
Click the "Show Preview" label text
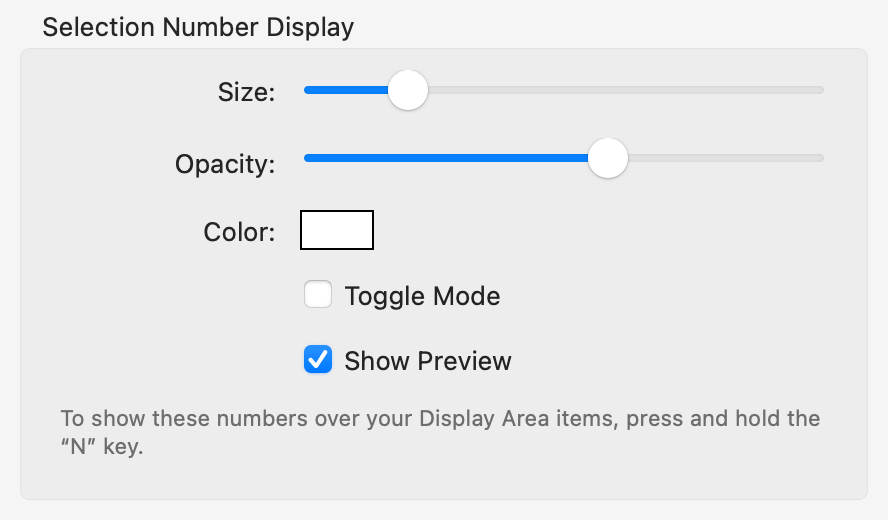tap(427, 361)
